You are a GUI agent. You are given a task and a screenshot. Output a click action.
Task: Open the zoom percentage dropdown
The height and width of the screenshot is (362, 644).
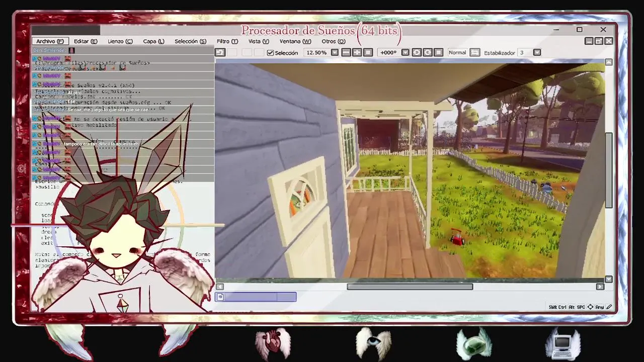click(x=335, y=52)
